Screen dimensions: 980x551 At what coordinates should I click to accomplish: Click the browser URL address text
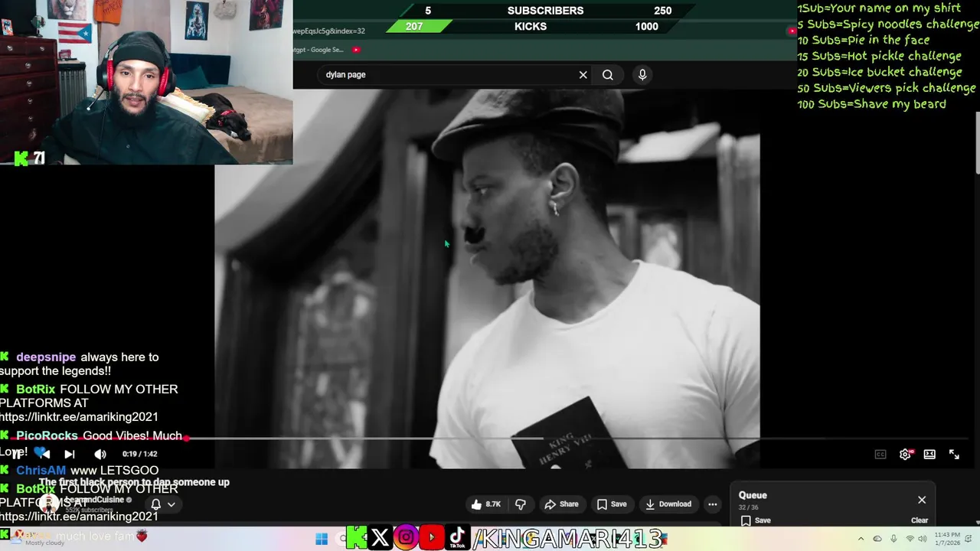pyautogui.click(x=329, y=31)
